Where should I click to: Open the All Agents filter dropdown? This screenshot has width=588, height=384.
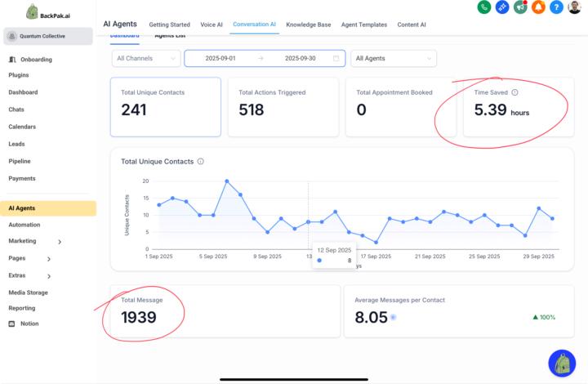(x=393, y=59)
